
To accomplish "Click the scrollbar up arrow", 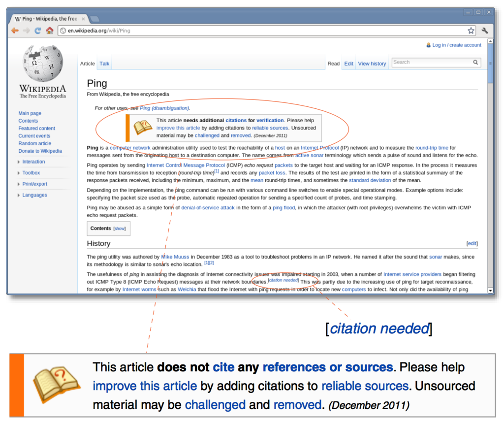I will coord(490,41).
